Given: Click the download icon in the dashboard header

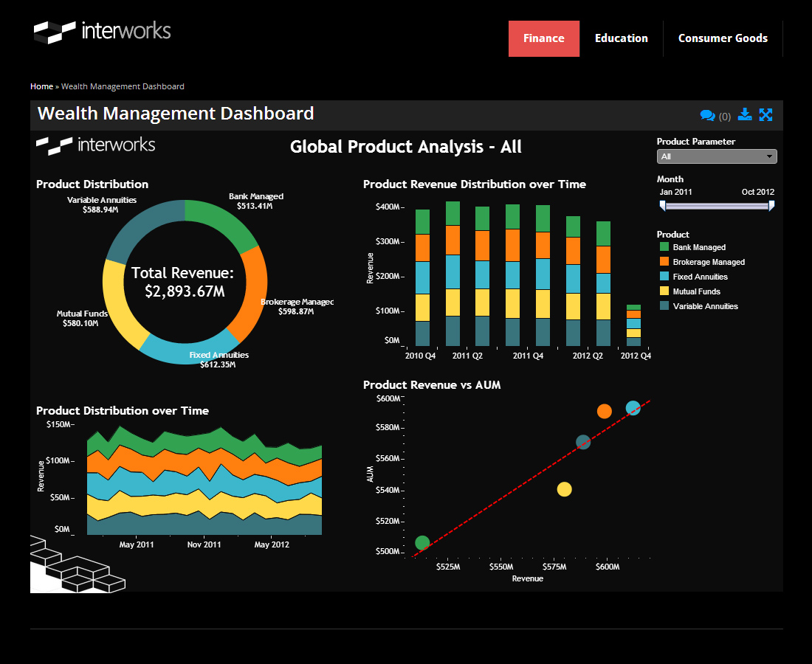Looking at the screenshot, I should (x=745, y=115).
